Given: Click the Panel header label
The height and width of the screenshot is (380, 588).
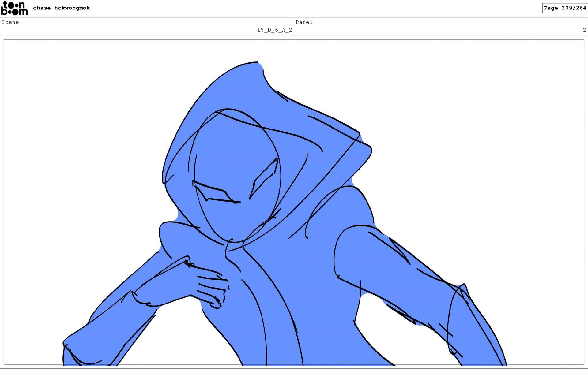Looking at the screenshot, I should pyautogui.click(x=304, y=22).
